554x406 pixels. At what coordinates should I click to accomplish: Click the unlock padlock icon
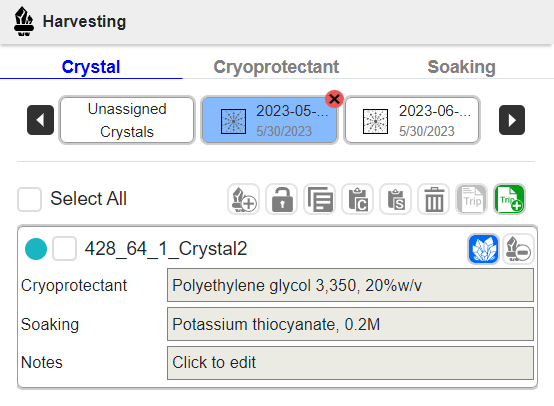(x=282, y=199)
